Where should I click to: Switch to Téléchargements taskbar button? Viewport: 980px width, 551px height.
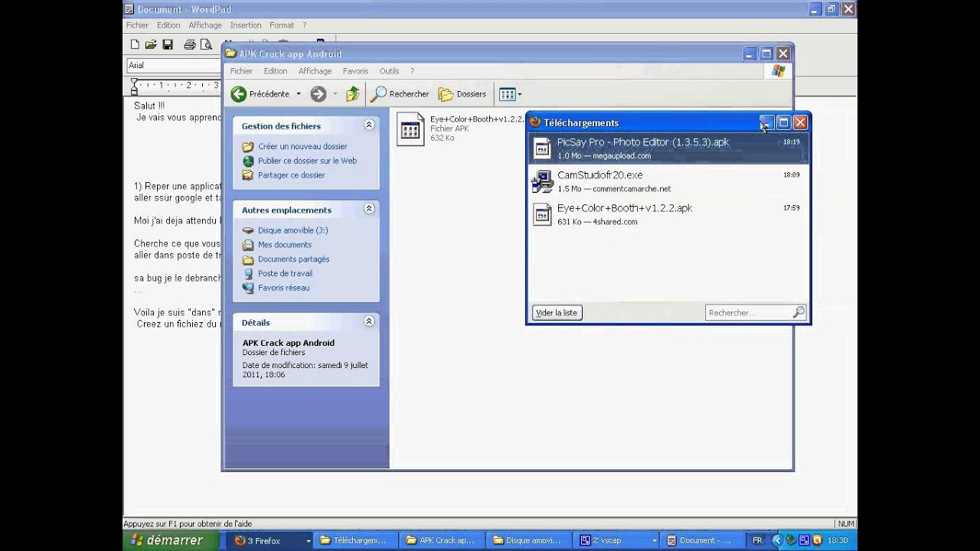[x=358, y=540]
